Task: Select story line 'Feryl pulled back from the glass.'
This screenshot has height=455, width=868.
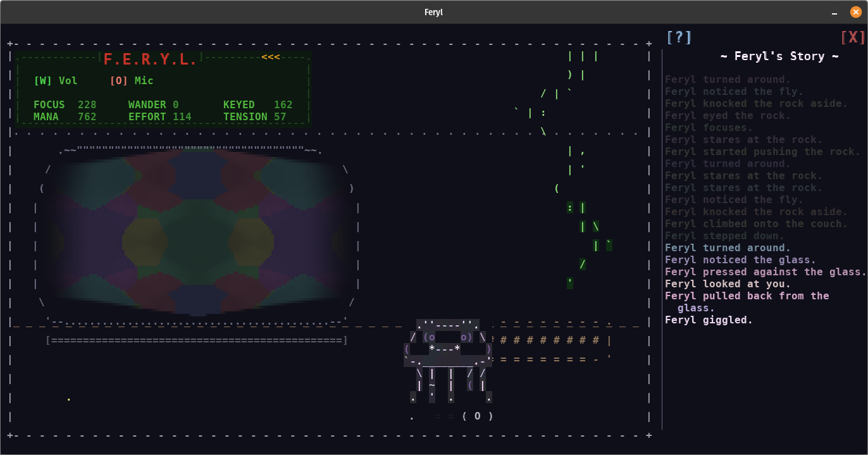Action: (747, 302)
